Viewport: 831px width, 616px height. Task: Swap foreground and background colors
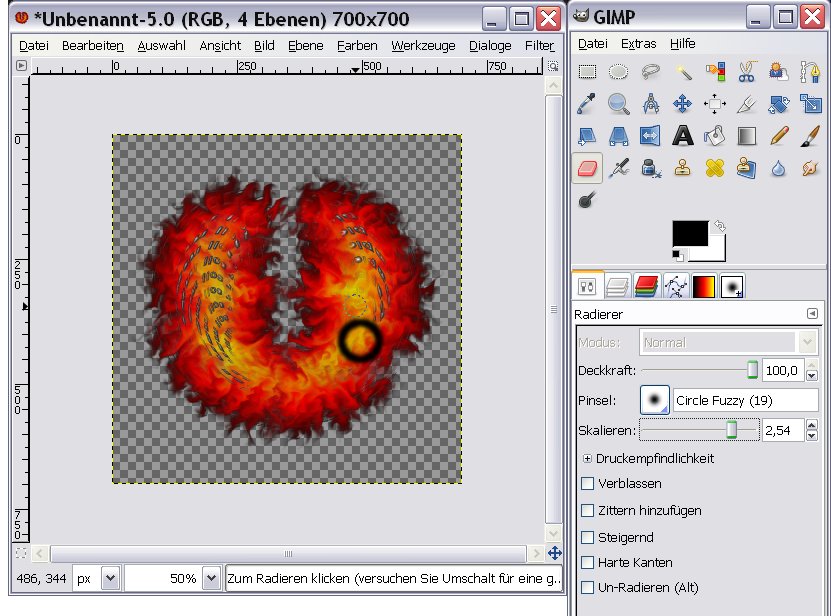click(x=719, y=226)
